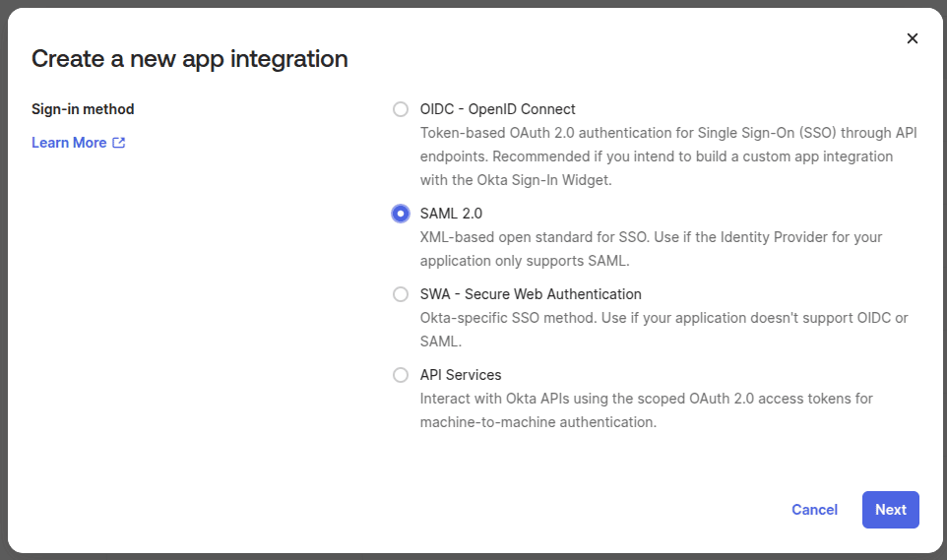Click the "Sign-in method" heading
Viewport: 947px width, 560px height.
coord(83,109)
